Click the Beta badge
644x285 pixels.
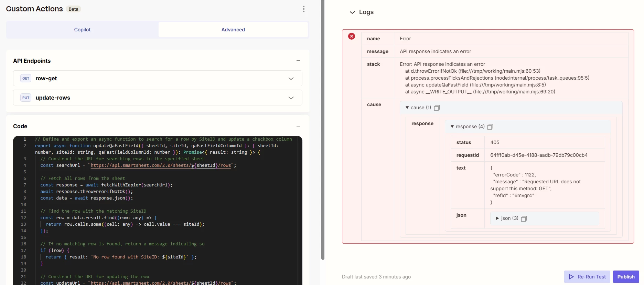point(73,9)
